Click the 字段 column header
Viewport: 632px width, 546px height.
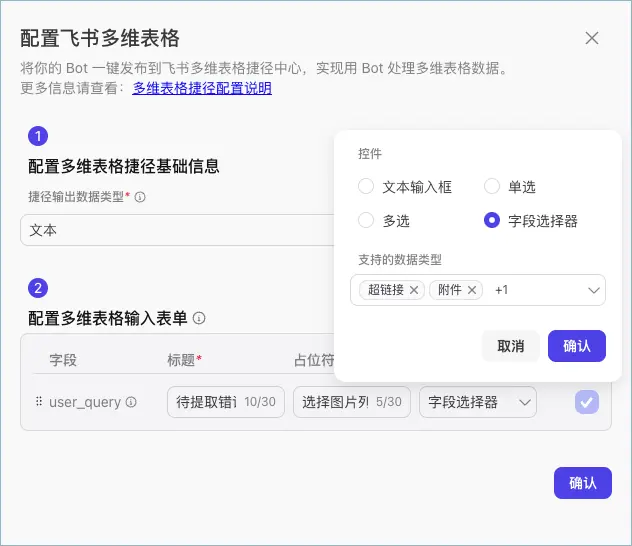(63, 360)
